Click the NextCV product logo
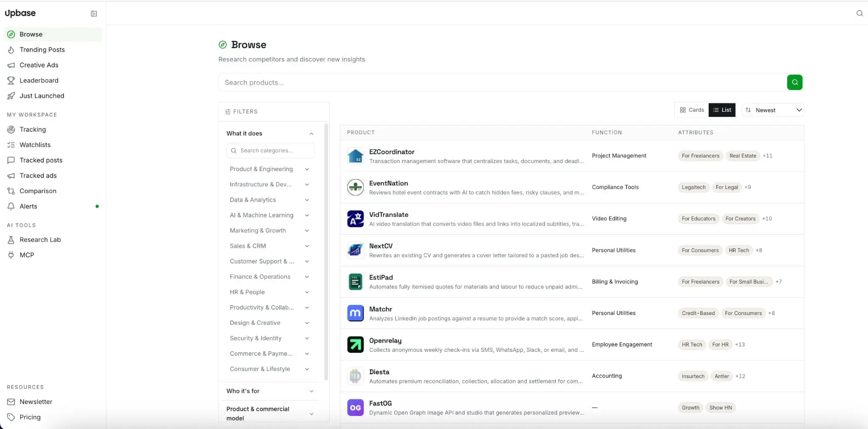 click(355, 250)
